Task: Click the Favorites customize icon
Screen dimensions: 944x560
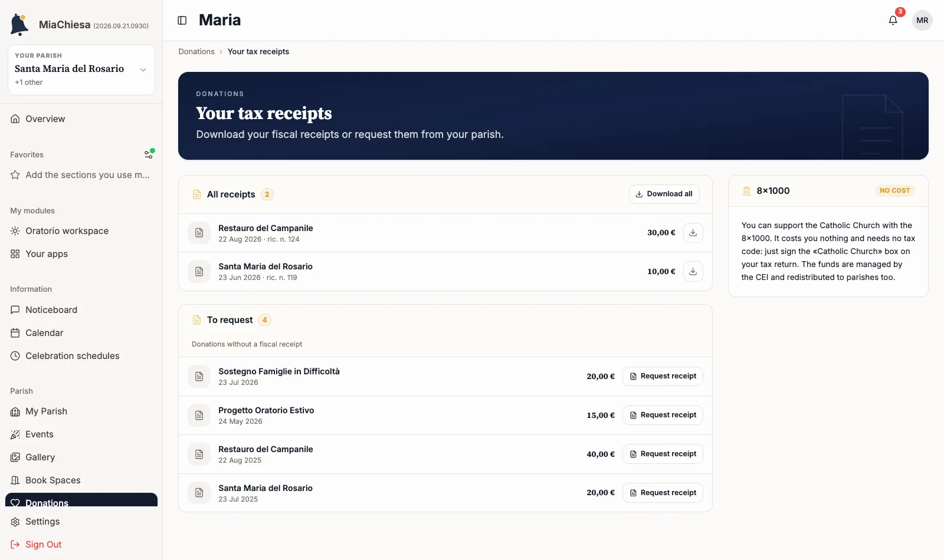Action: [149, 154]
